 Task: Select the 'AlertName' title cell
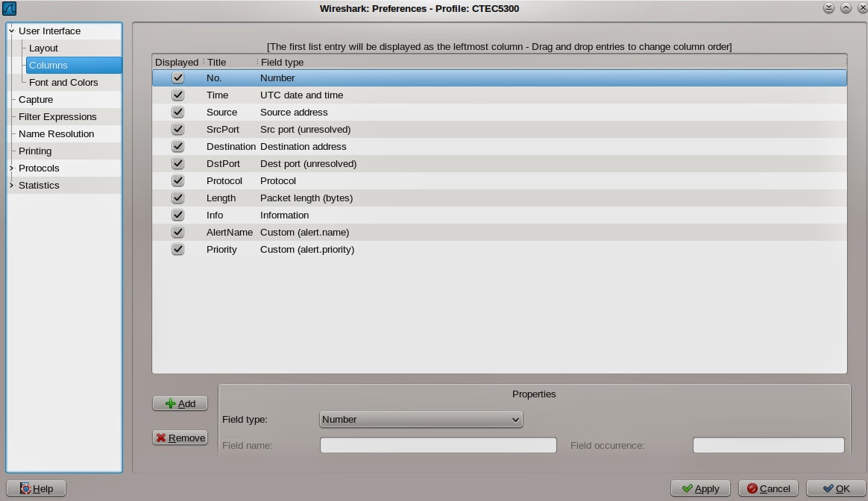coord(230,233)
